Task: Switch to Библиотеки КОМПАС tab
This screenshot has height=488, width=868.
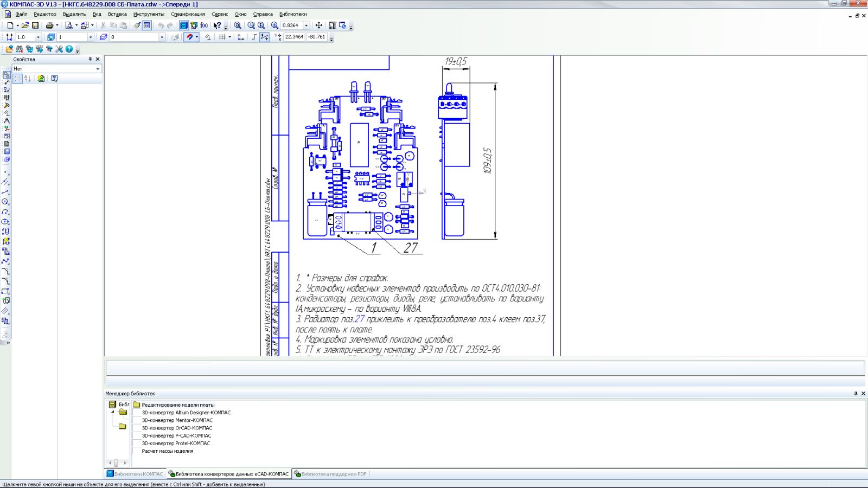Action: tap(135, 474)
